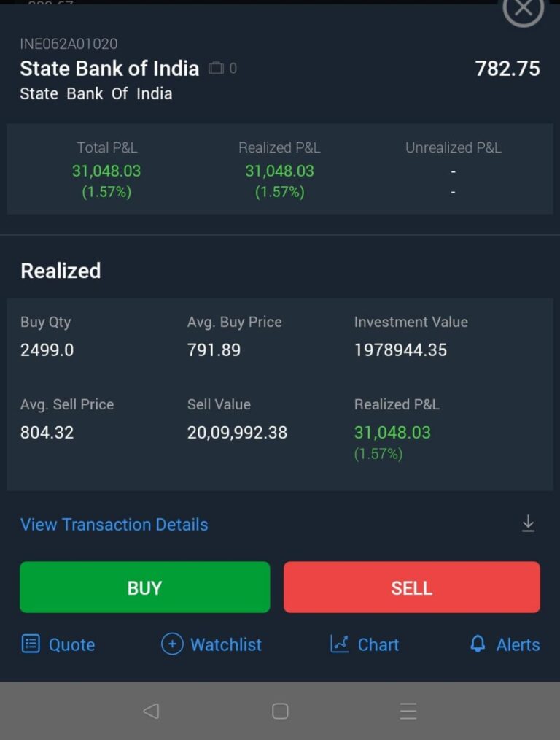Tap the green BUY button

(x=144, y=587)
